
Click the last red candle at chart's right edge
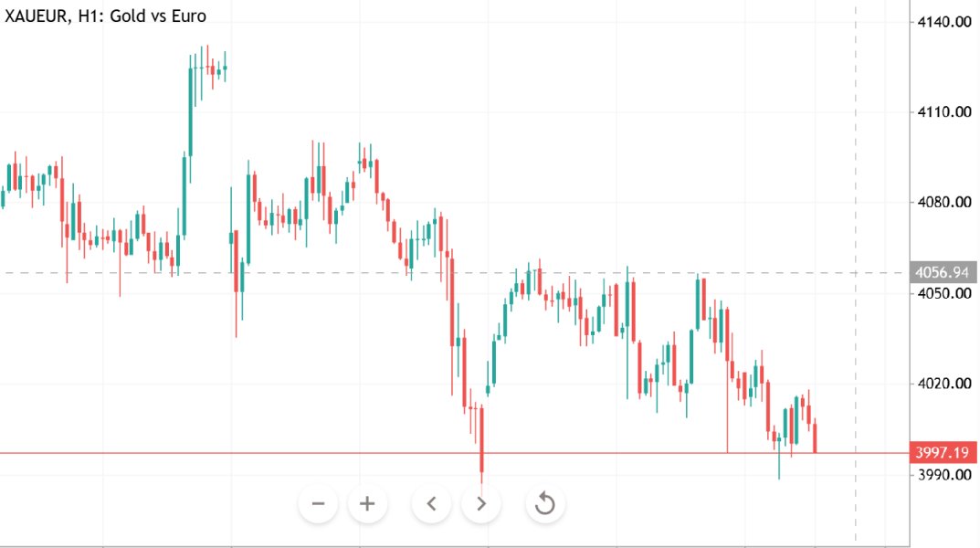(x=816, y=437)
